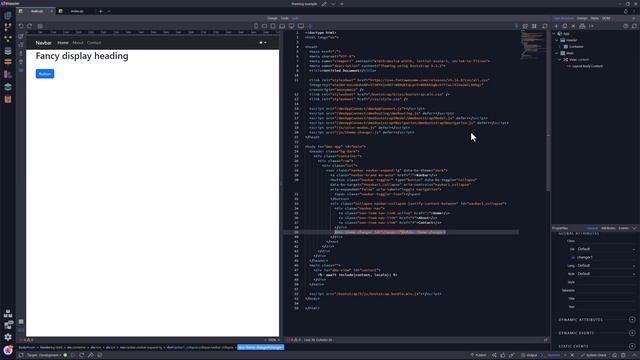Image resolution: width=640 pixels, height=360 pixels.
Task: Click the Navbar brand in preview
Action: click(43, 42)
